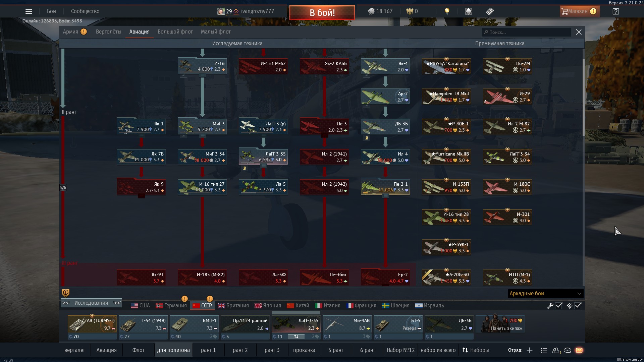Open the Сообщество menu
The height and width of the screenshot is (362, 644).
coord(85,11)
